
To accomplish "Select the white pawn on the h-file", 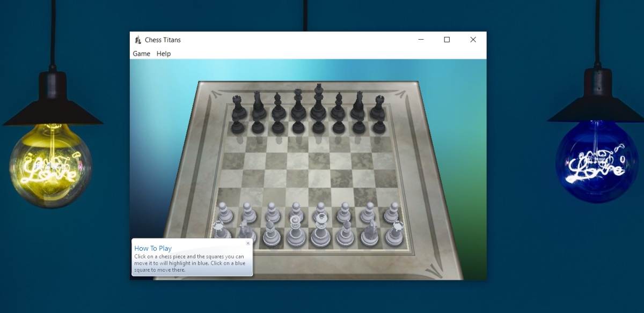I will tap(392, 213).
